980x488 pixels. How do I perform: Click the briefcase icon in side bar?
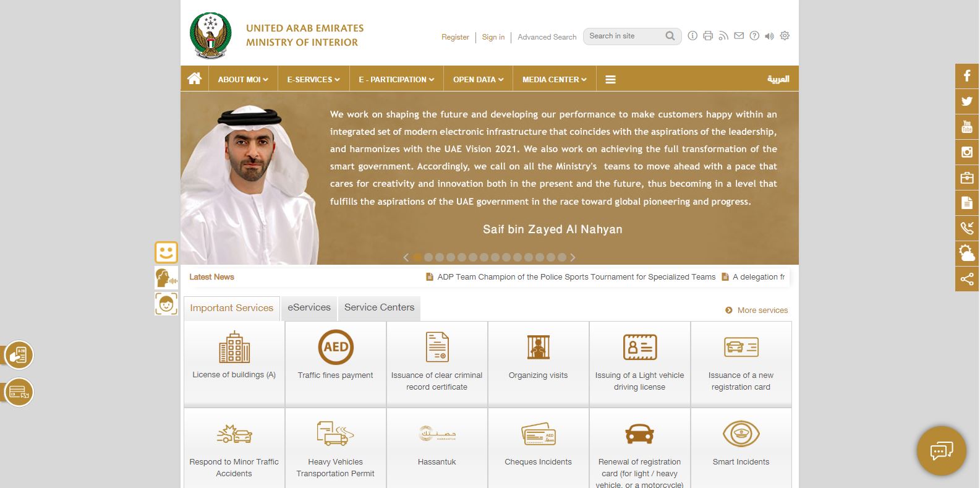point(967,178)
